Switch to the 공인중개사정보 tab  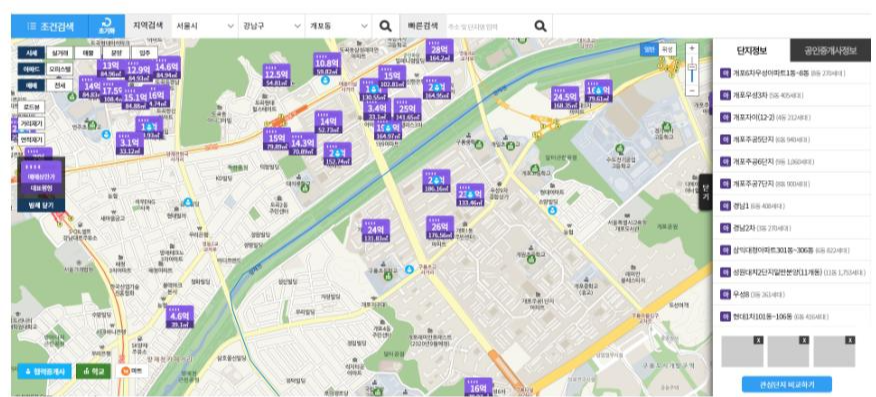click(830, 51)
